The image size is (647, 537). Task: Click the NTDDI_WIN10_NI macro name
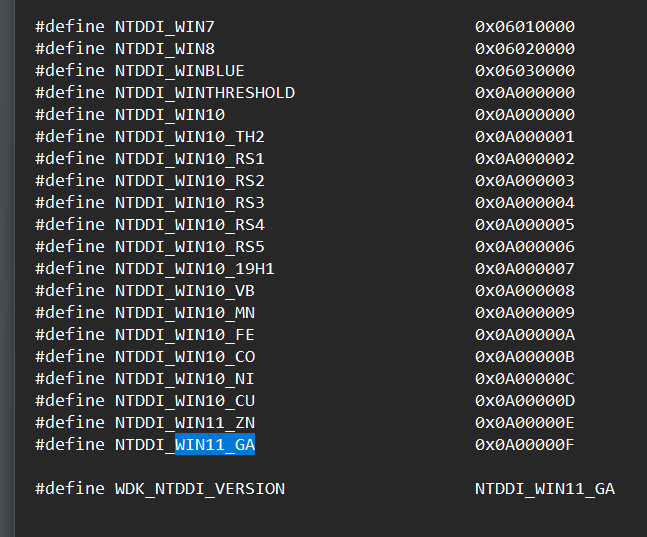184,379
